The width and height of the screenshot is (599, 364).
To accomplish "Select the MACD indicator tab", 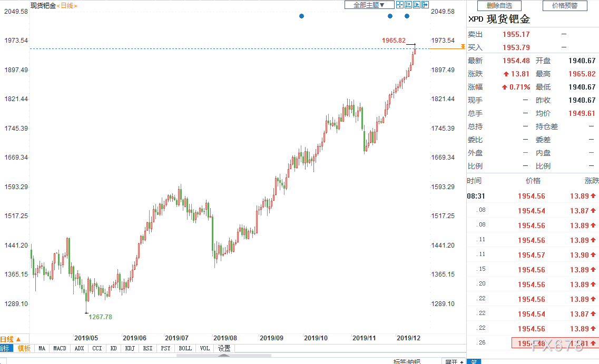I will coord(60,348).
